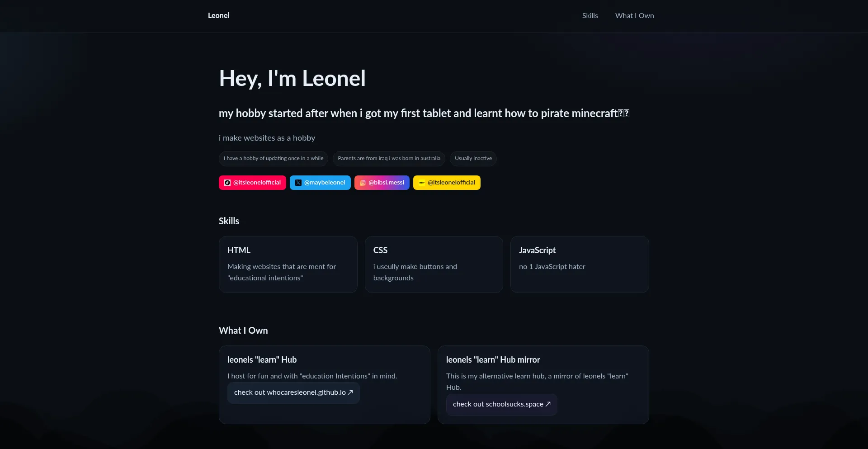Screen dimensions: 868x449
Task: Select the HTML skill card
Action: (288, 265)
